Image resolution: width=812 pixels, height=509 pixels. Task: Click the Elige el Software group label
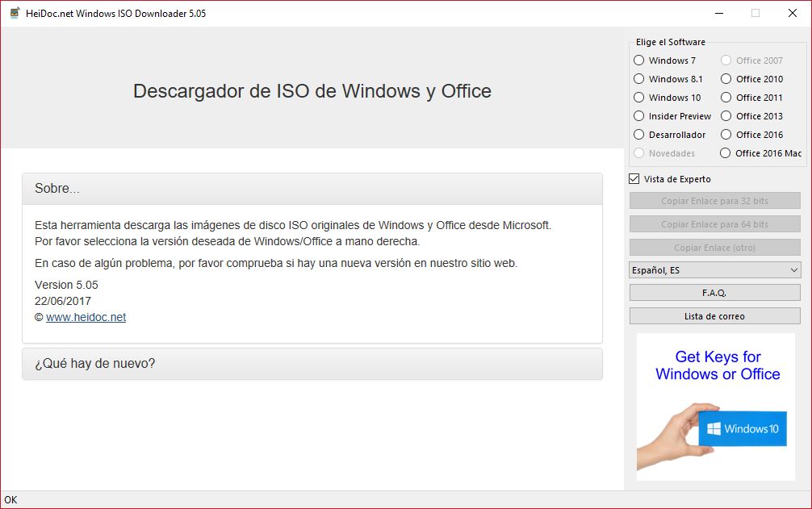click(x=671, y=42)
